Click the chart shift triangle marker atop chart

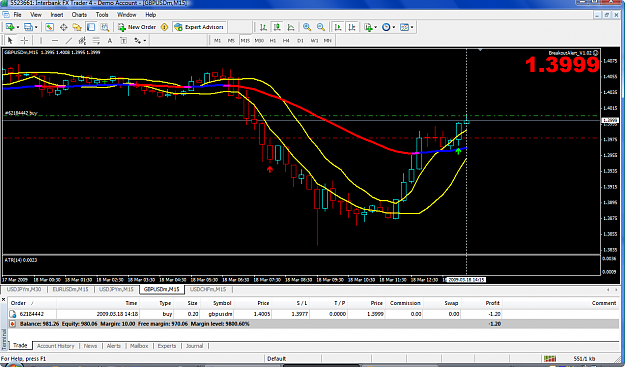click(x=480, y=50)
